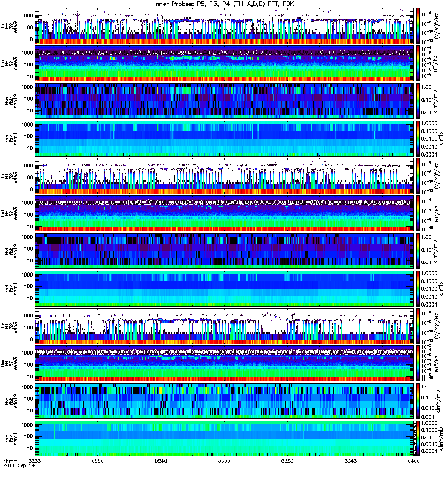
Task: Click the date label '2011 Sep 14'
Action: pos(19,466)
